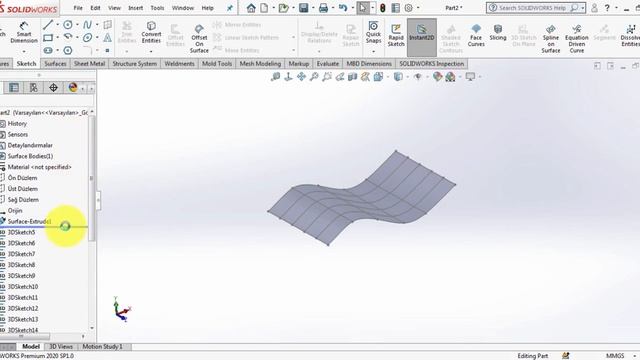Open the Options gear dropdown arrow
The width and height of the screenshot is (640, 360).
point(418,8)
